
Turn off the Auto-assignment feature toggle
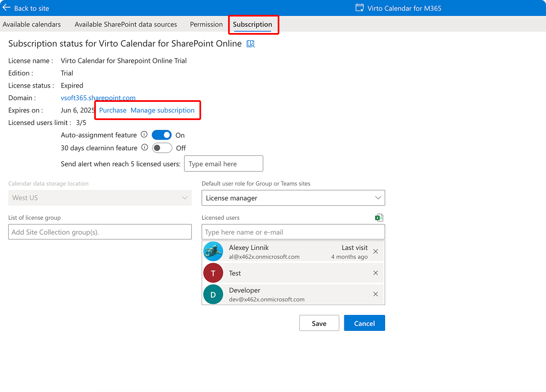[161, 135]
